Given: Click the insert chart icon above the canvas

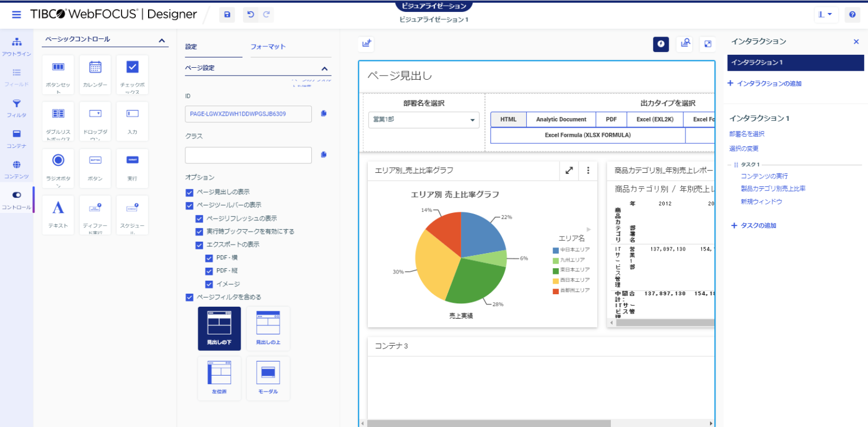Looking at the screenshot, I should coord(366,43).
